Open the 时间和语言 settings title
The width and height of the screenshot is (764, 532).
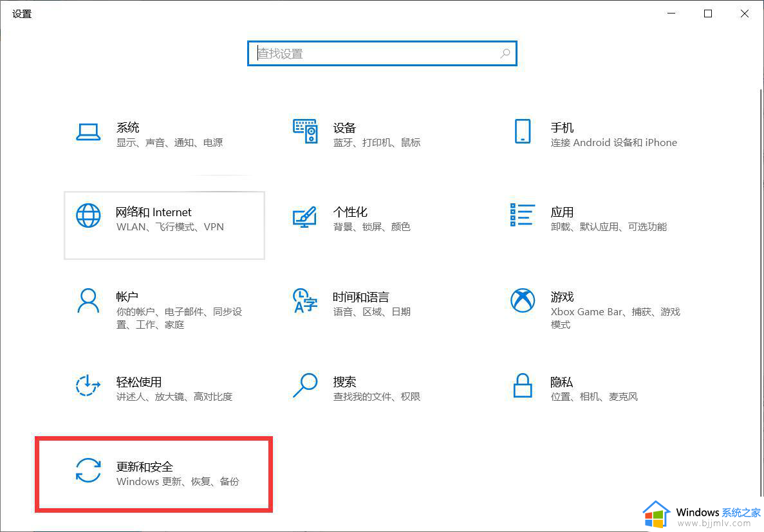[x=361, y=297]
